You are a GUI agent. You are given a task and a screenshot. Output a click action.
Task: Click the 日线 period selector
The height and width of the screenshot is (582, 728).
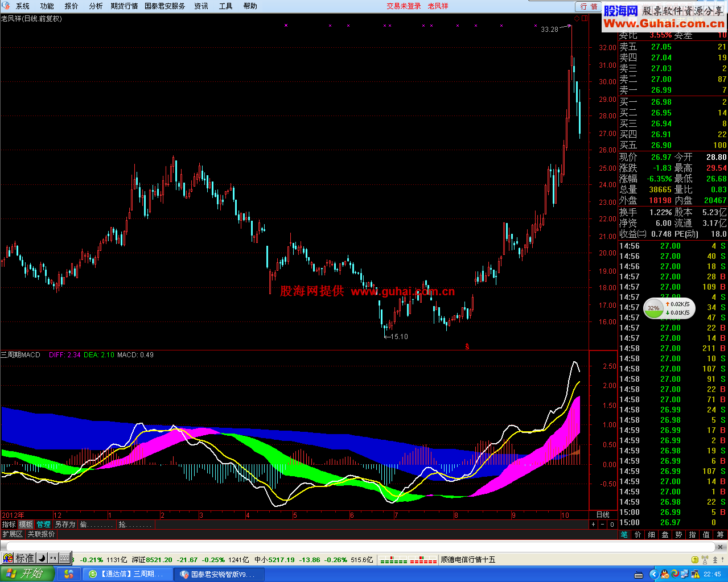pos(603,515)
